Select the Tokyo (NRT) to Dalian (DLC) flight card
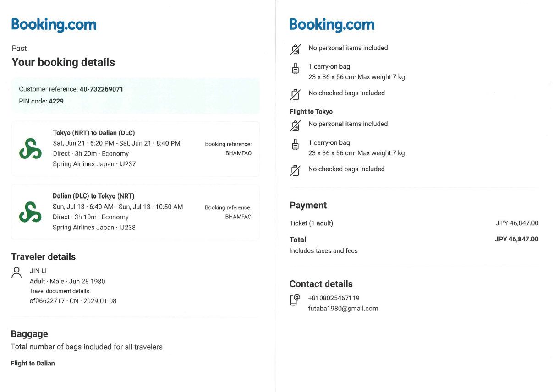 [135, 148]
